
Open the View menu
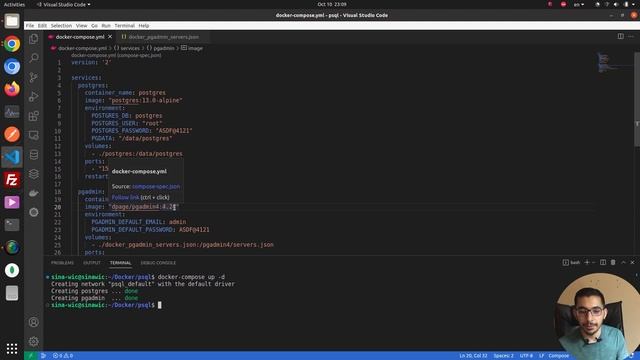point(82,26)
